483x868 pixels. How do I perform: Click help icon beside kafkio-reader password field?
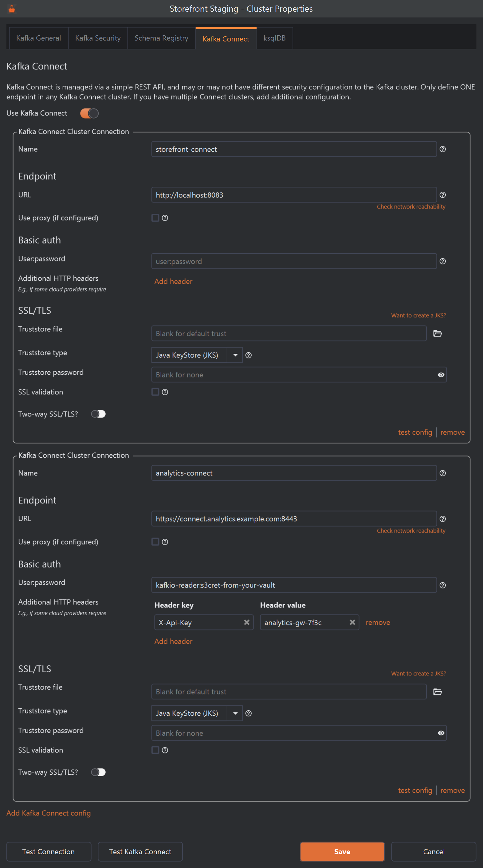(x=442, y=585)
